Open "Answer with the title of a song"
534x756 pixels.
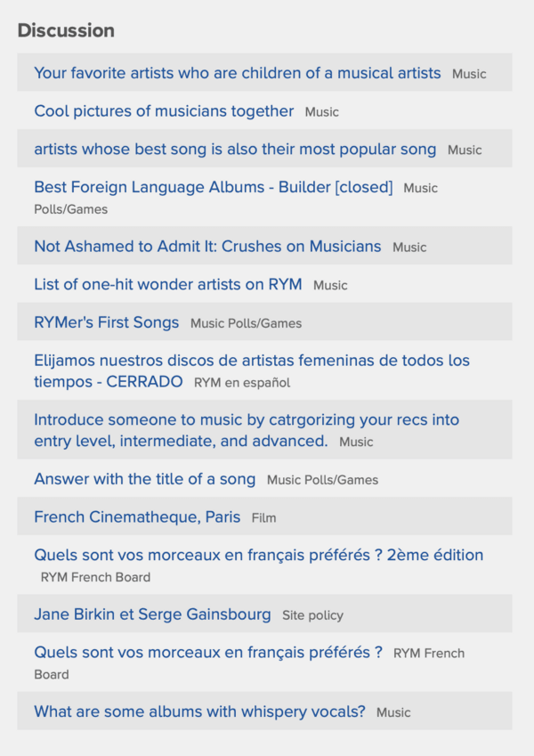pos(142,479)
